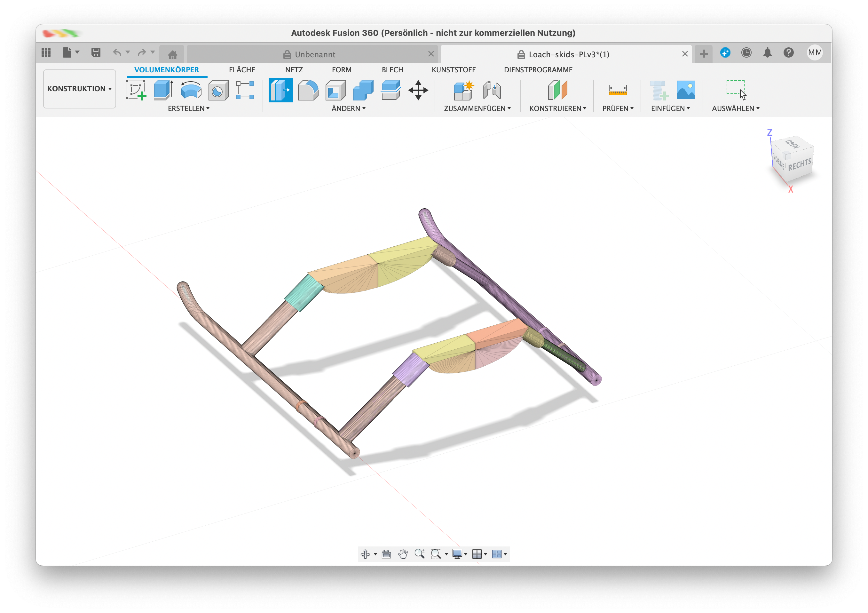Click the Zoom Window (Fit) icon
The height and width of the screenshot is (613, 868).
point(436,554)
